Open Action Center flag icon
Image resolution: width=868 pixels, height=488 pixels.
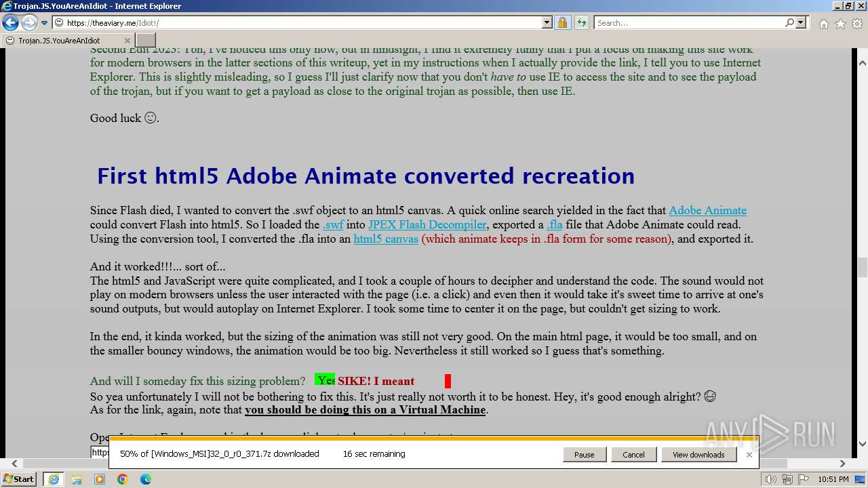pos(802,480)
